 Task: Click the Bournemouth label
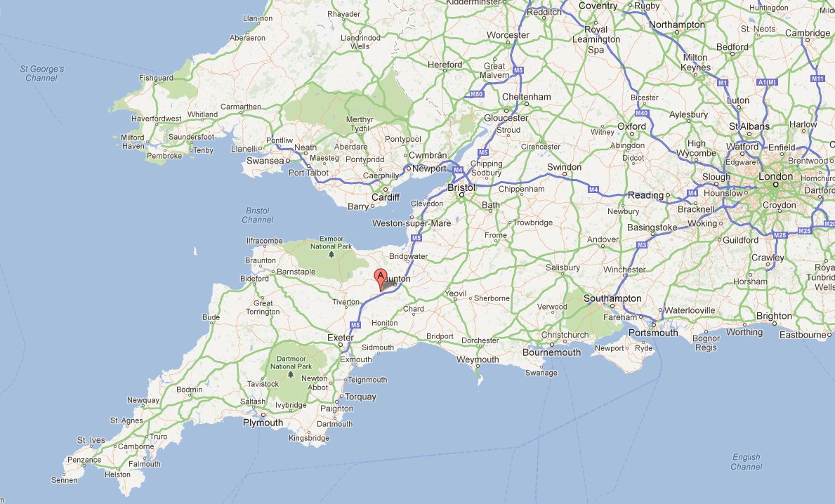pyautogui.click(x=552, y=352)
